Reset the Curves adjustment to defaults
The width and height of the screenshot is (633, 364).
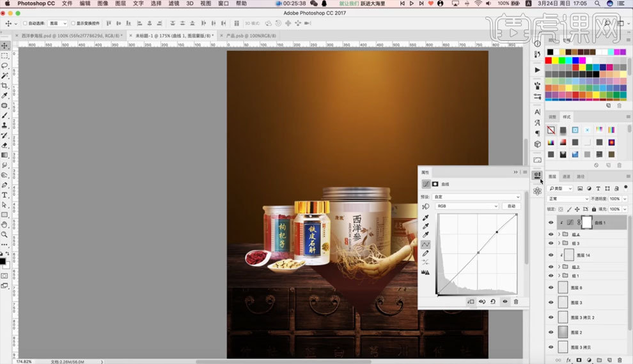(x=493, y=301)
